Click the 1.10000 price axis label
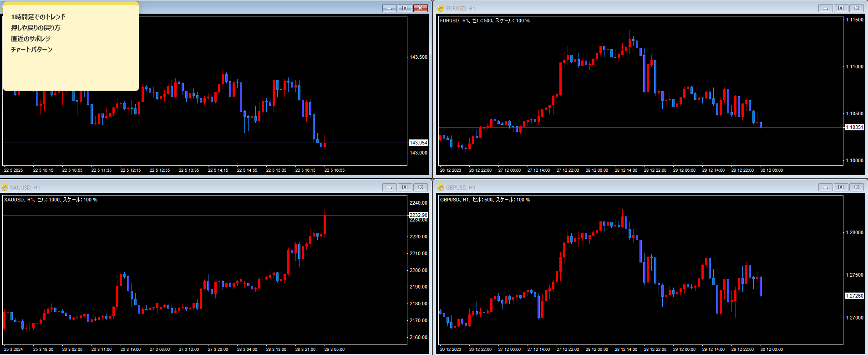Screen dimensions: 868x355 [854, 160]
